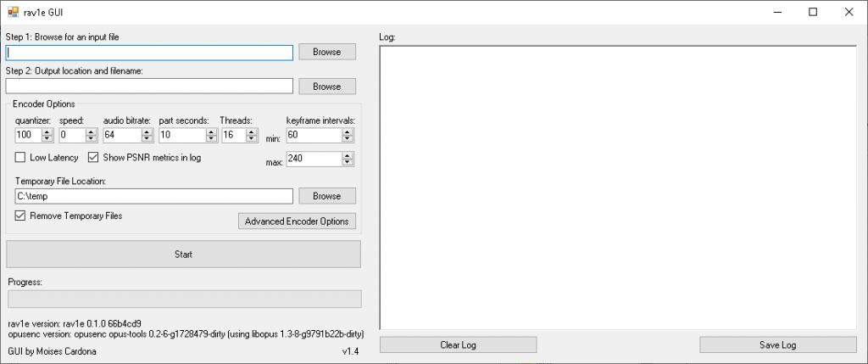Minimize the rav1e GUI window
This screenshot has height=364, width=868.
click(777, 12)
